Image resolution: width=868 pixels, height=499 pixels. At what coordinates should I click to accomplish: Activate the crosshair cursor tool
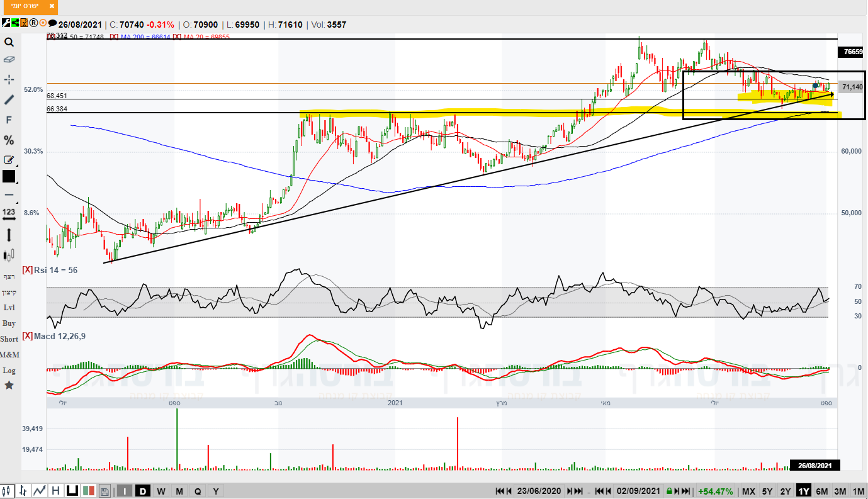(x=9, y=79)
